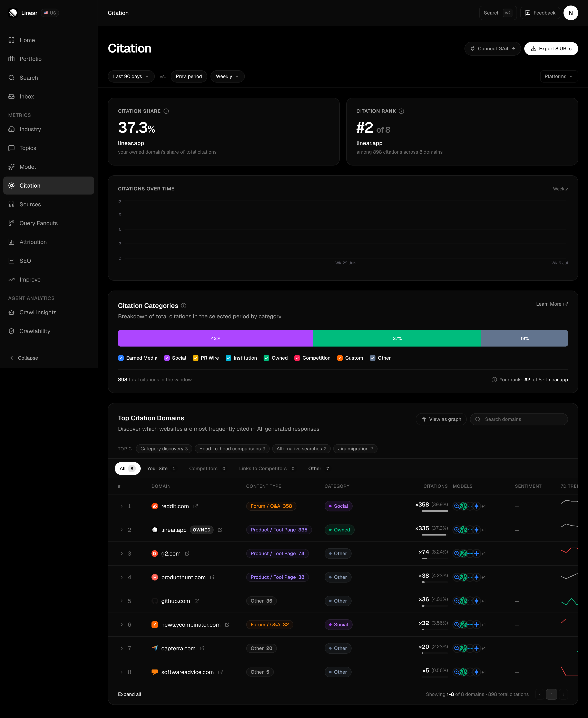Click Expand all below the table

[x=129, y=694]
